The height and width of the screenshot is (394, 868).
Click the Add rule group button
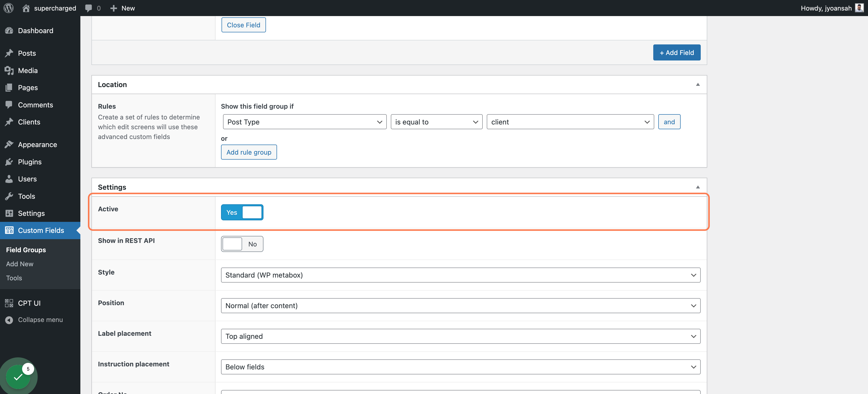point(249,152)
